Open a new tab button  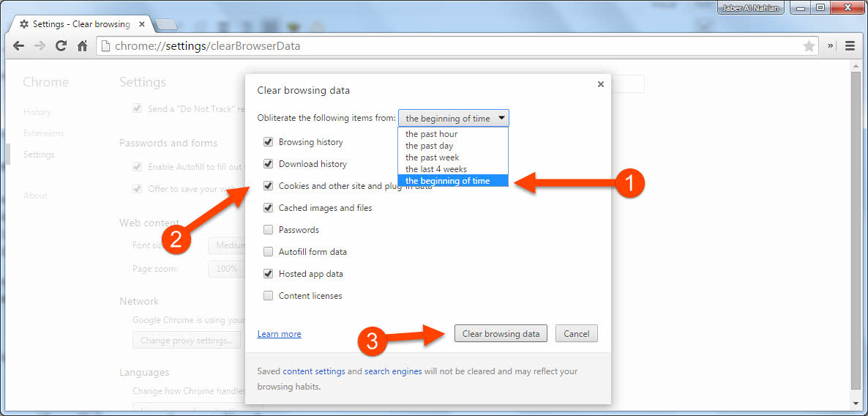165,24
